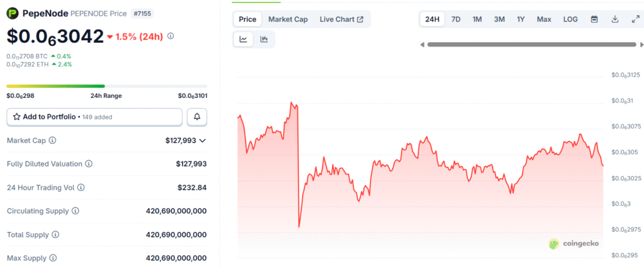
Task: Click the 24h high value $0.0₆3101
Action: point(192,96)
